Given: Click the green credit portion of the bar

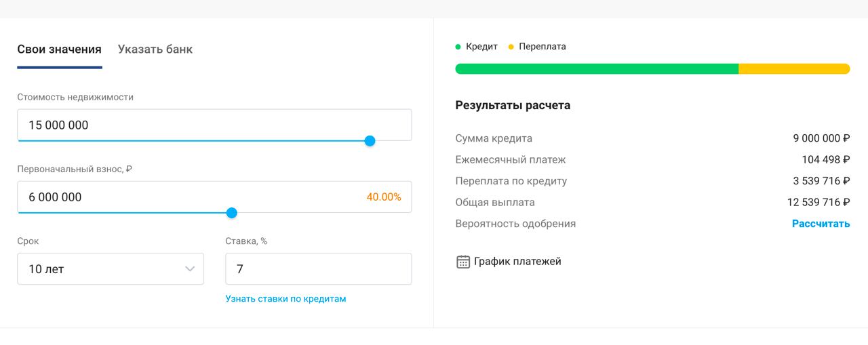Looking at the screenshot, I should pyautogui.click(x=597, y=68).
